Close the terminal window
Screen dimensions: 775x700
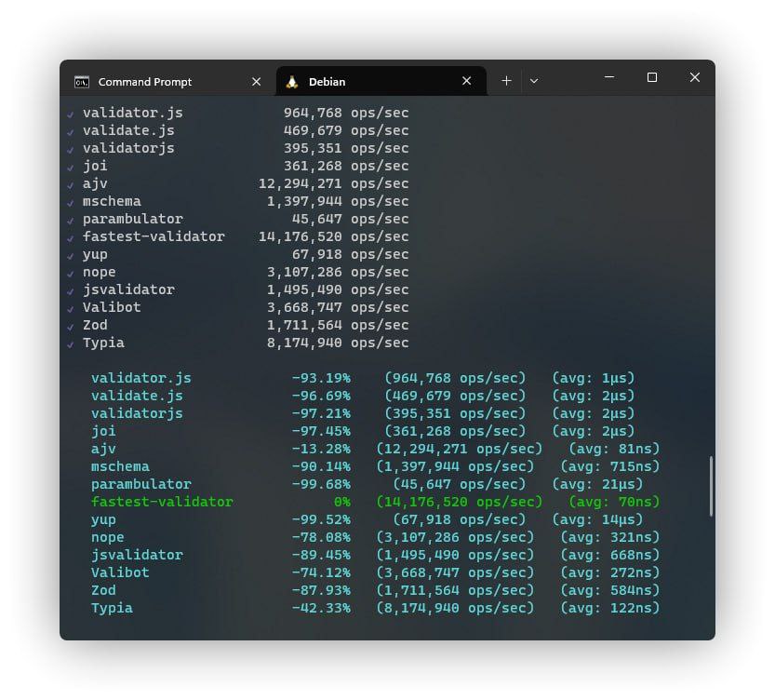click(694, 78)
